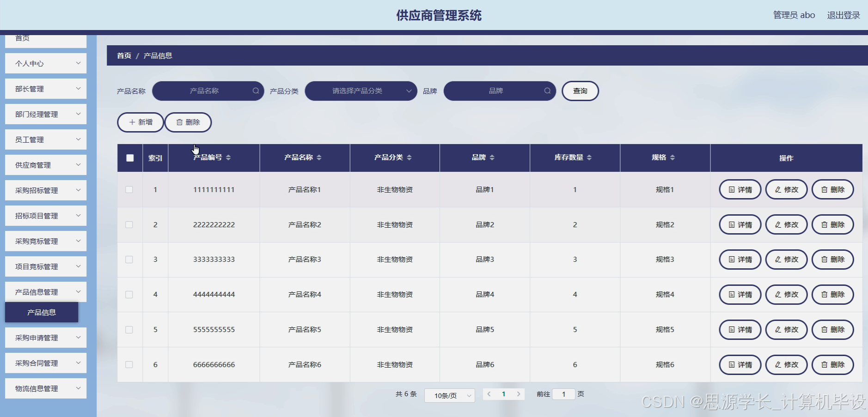Open 详情 for 产品名称4 row
Screen dimensions: 868x417
[740, 295]
